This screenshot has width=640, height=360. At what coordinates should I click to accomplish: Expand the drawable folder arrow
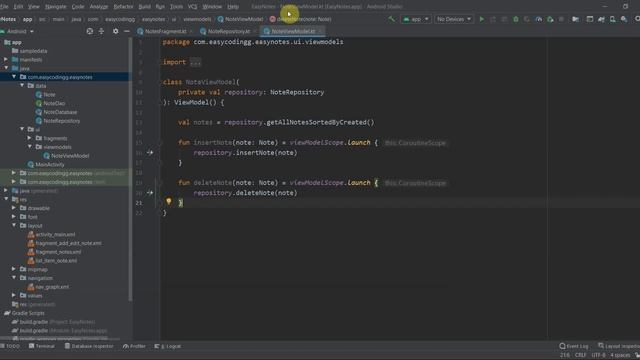point(14,208)
